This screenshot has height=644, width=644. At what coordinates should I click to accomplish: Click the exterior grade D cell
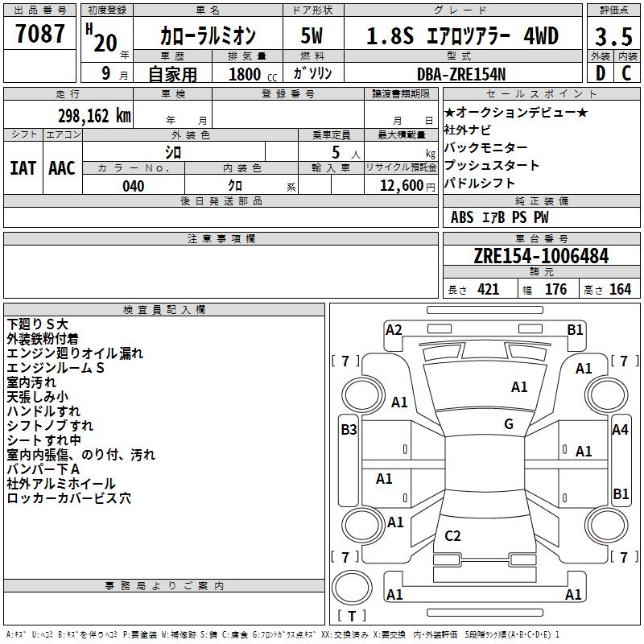[600, 73]
